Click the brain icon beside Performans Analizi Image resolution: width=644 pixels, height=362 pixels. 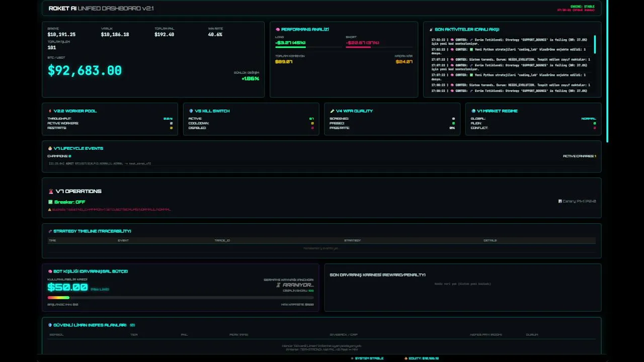click(x=278, y=30)
